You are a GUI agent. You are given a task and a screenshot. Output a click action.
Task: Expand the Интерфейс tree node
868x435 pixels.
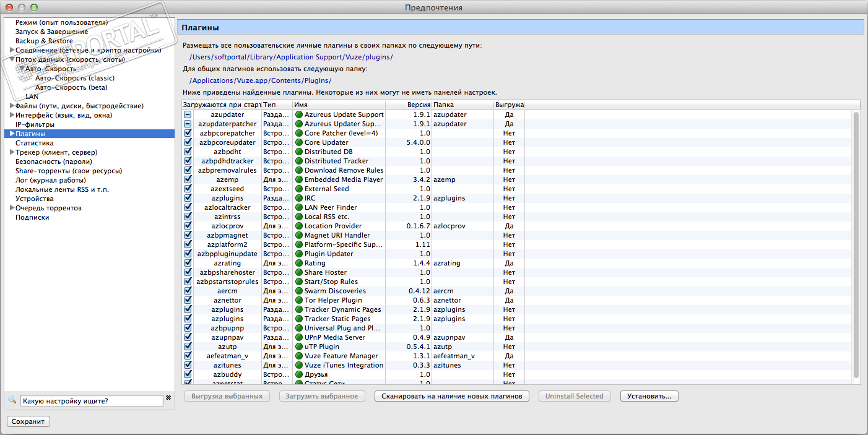click(x=12, y=115)
